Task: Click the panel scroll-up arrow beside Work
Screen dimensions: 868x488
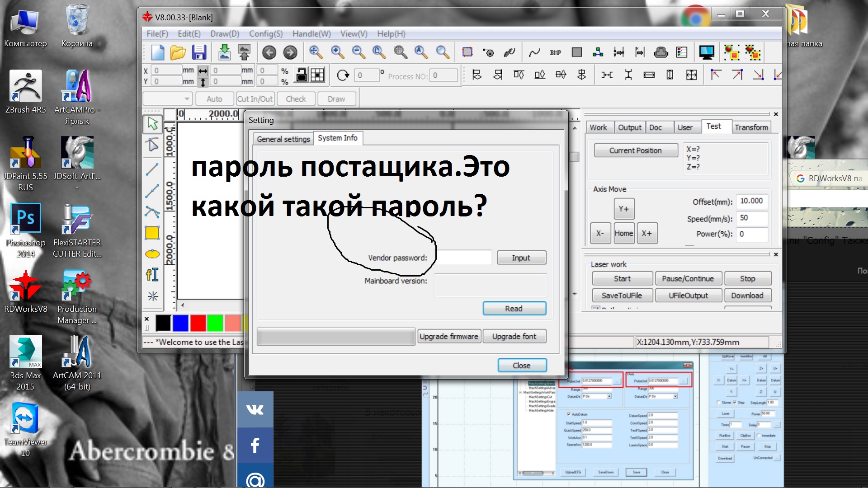Action: pyautogui.click(x=575, y=128)
